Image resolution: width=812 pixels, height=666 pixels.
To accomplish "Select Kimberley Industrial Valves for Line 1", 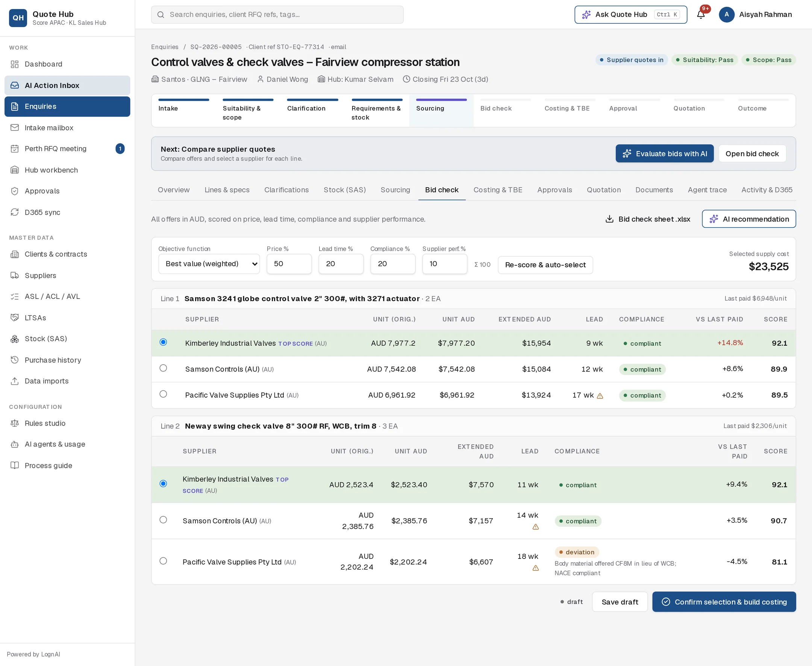I will point(163,342).
